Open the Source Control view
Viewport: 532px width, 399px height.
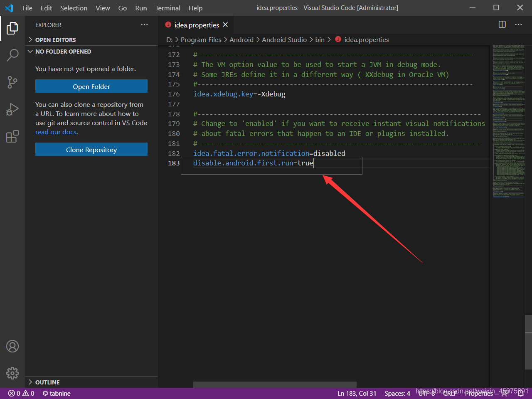point(12,82)
